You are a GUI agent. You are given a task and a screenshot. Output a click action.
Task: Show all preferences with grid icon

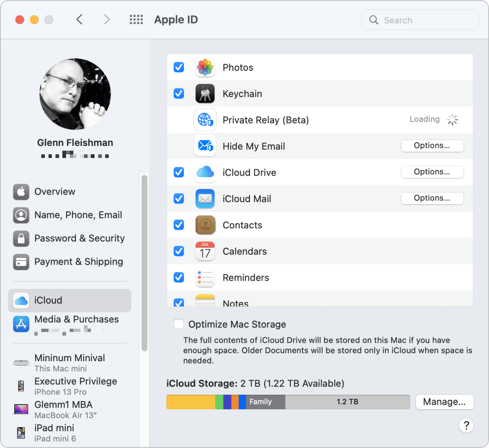[136, 20]
